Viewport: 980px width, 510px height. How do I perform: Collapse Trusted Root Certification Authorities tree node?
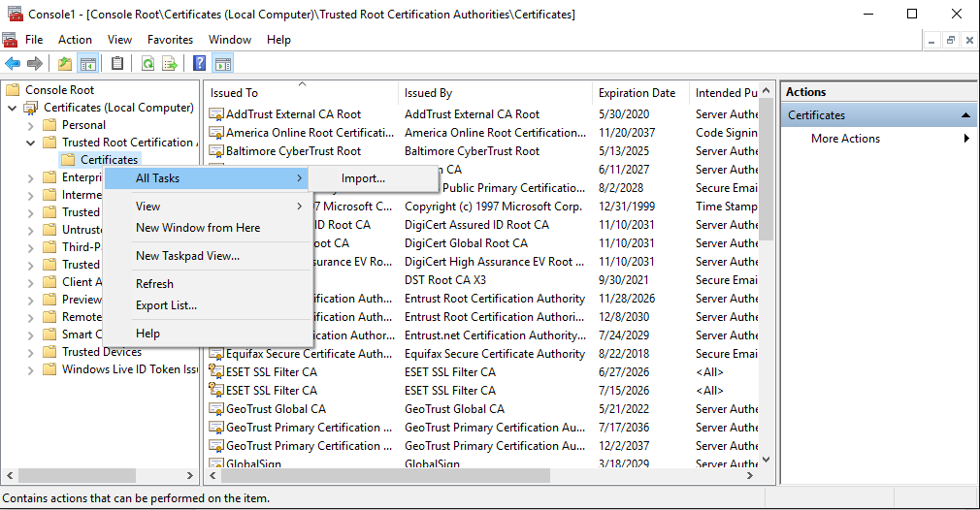click(30, 143)
